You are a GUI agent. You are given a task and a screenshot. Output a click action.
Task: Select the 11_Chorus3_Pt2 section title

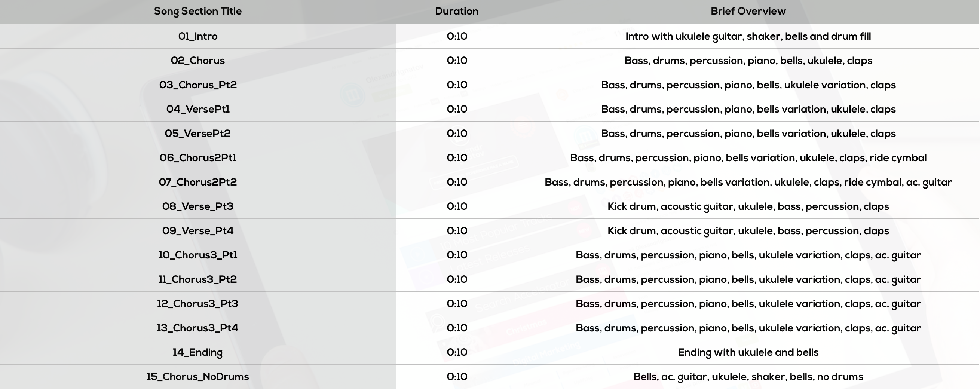[198, 279]
